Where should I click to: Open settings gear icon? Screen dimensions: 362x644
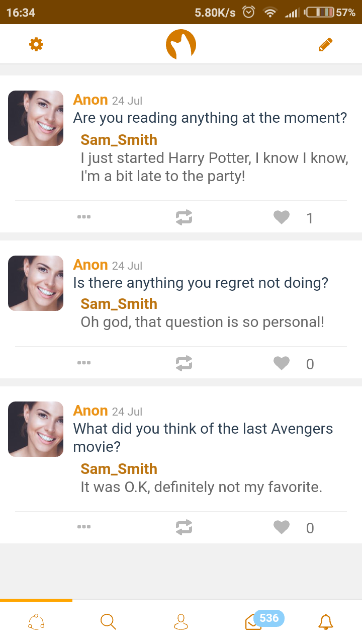pos(36,45)
